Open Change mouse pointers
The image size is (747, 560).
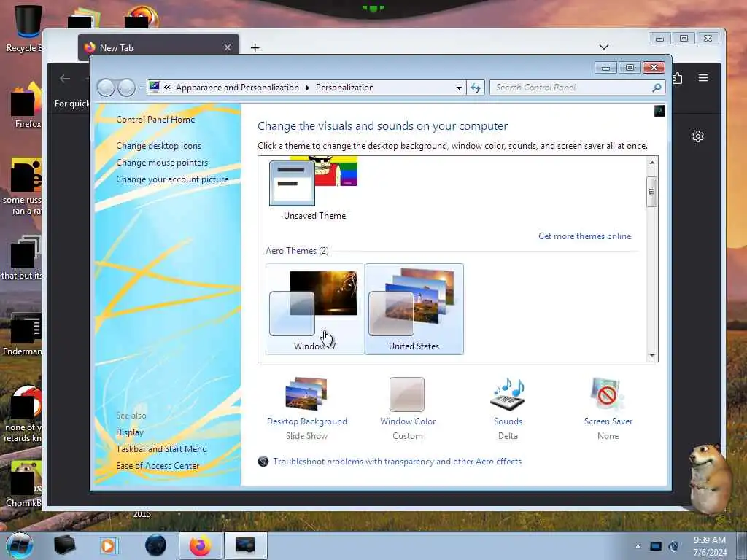pyautogui.click(x=162, y=163)
